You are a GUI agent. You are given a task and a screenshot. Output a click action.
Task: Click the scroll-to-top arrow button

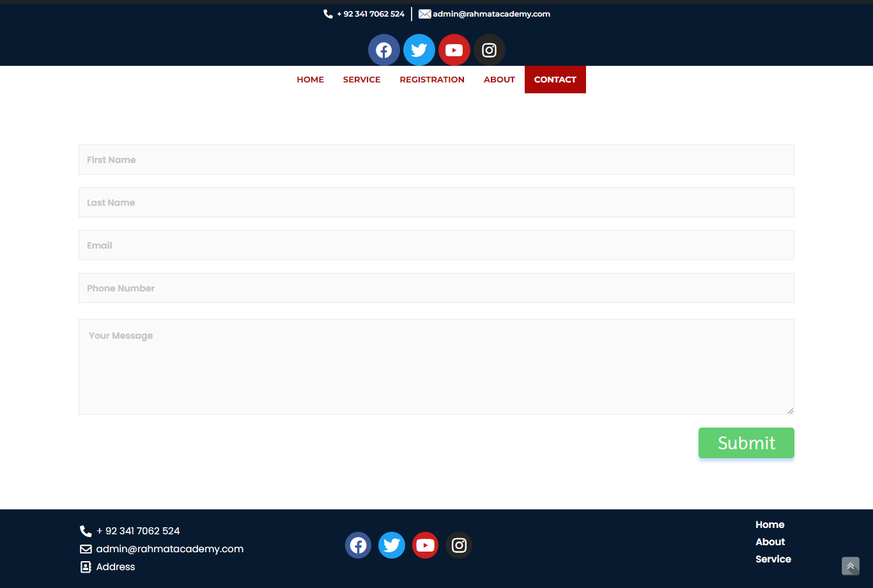(851, 566)
